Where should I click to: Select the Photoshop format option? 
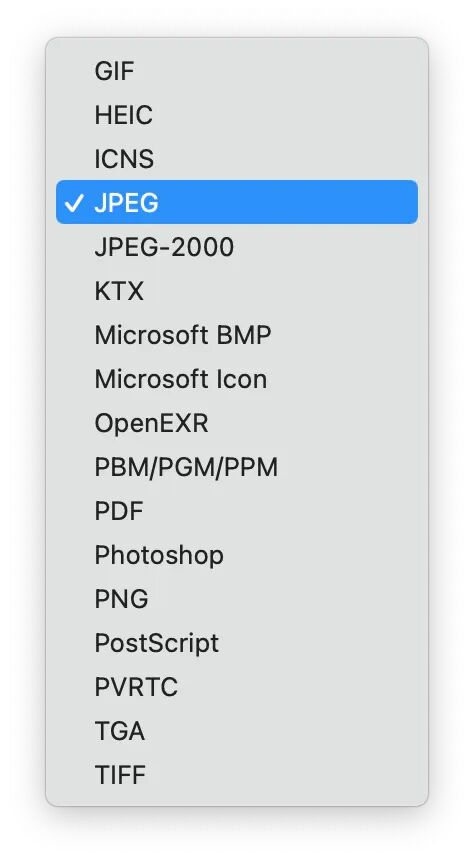237,555
